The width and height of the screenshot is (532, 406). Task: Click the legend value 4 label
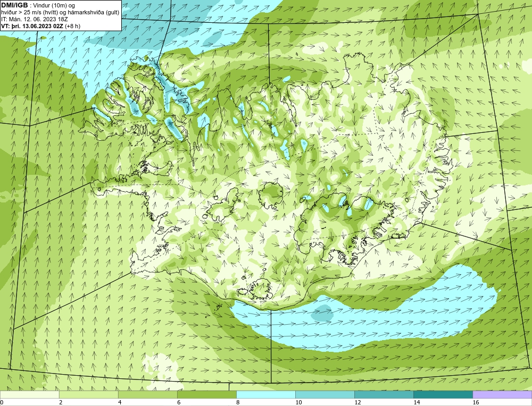tap(120, 402)
